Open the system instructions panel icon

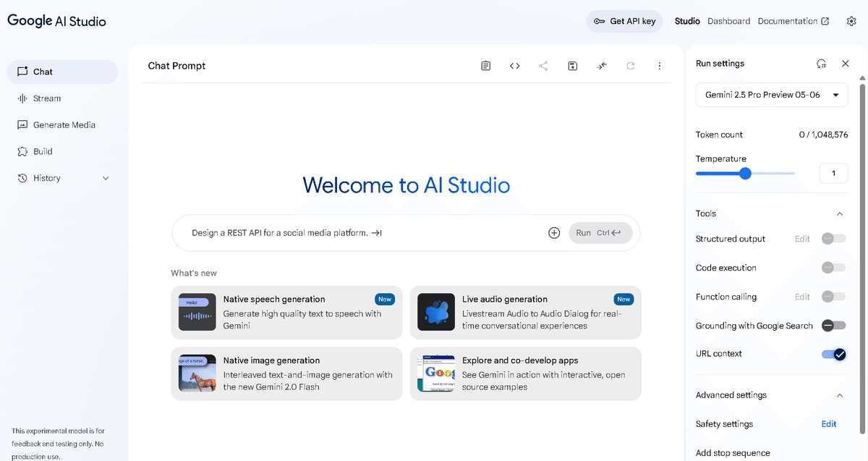(x=485, y=65)
